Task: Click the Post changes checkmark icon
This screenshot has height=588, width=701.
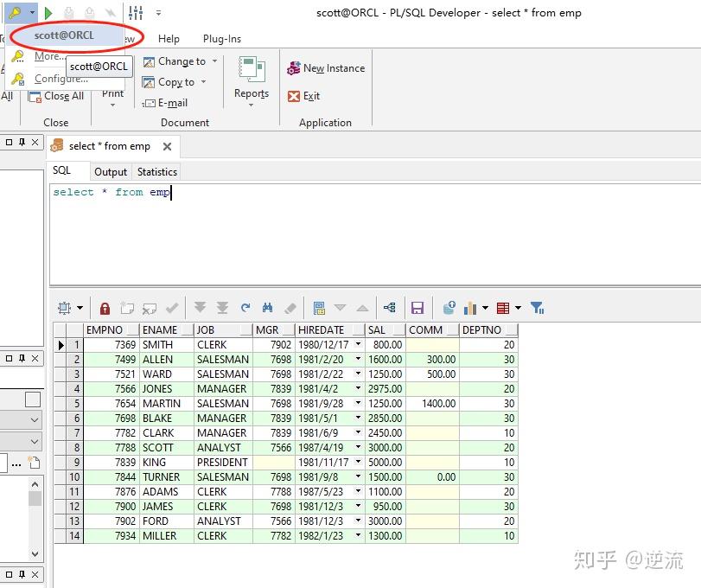Action: pyautogui.click(x=172, y=308)
